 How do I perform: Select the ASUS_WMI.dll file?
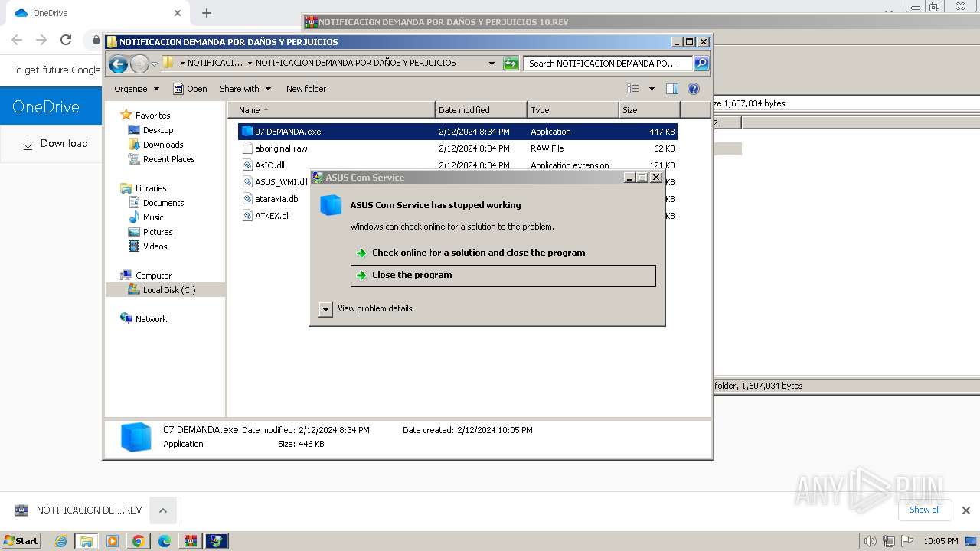275,182
